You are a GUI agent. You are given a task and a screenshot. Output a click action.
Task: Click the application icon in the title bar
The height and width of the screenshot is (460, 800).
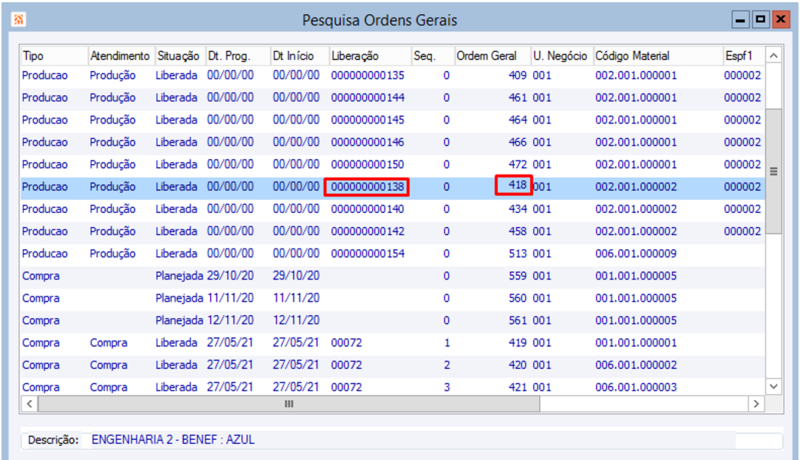pos(18,19)
